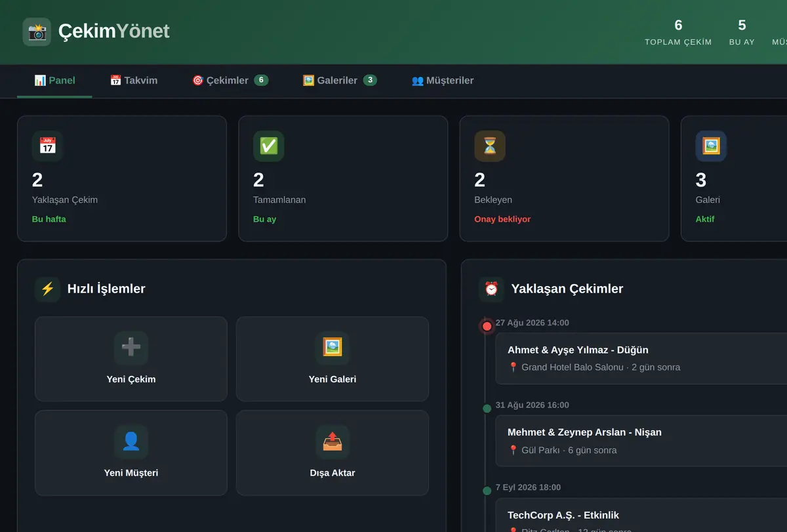Click the Bekleyen stat card
Image resolution: width=787 pixels, height=532 pixels.
click(564, 178)
